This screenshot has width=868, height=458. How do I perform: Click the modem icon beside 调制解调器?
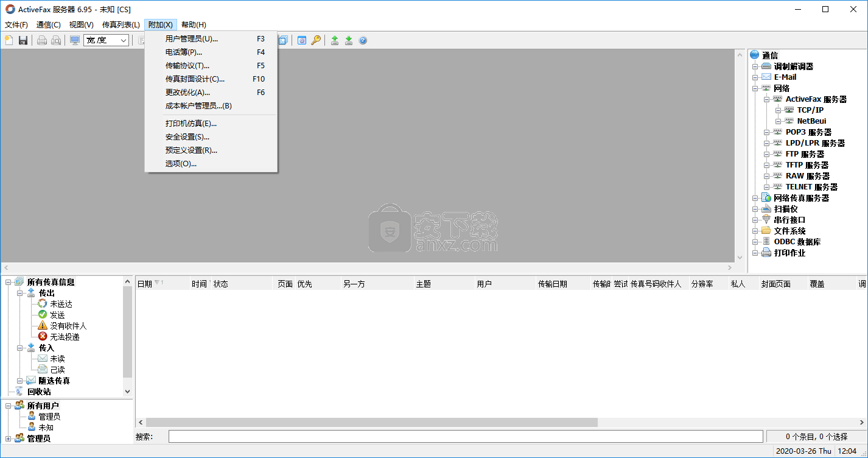pyautogui.click(x=766, y=66)
